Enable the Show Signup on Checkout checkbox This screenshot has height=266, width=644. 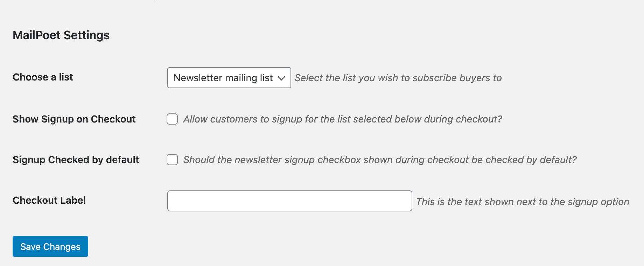(x=172, y=119)
